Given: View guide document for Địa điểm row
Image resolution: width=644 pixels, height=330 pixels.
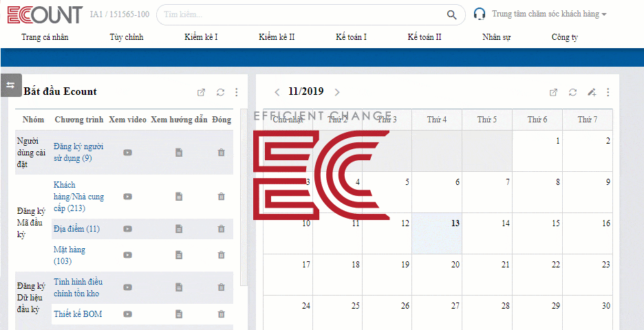Looking at the screenshot, I should click(x=179, y=229).
